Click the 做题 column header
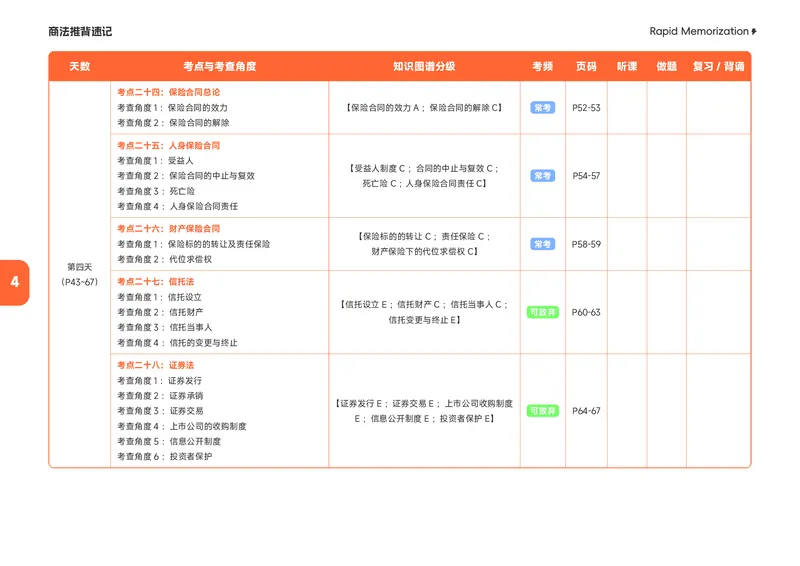800x566 pixels. point(666,66)
